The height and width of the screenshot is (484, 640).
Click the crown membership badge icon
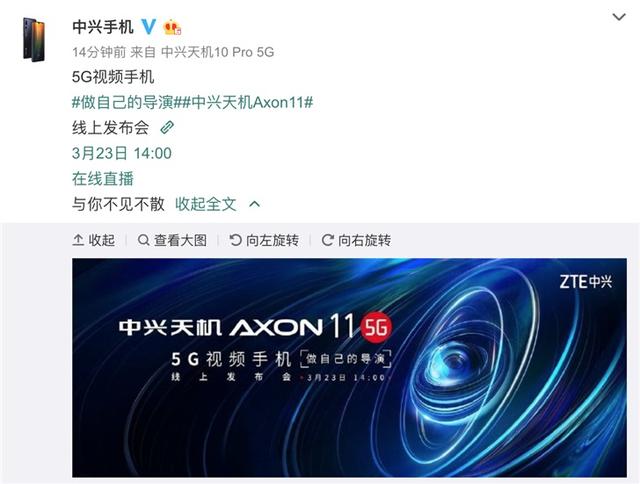coord(172,27)
